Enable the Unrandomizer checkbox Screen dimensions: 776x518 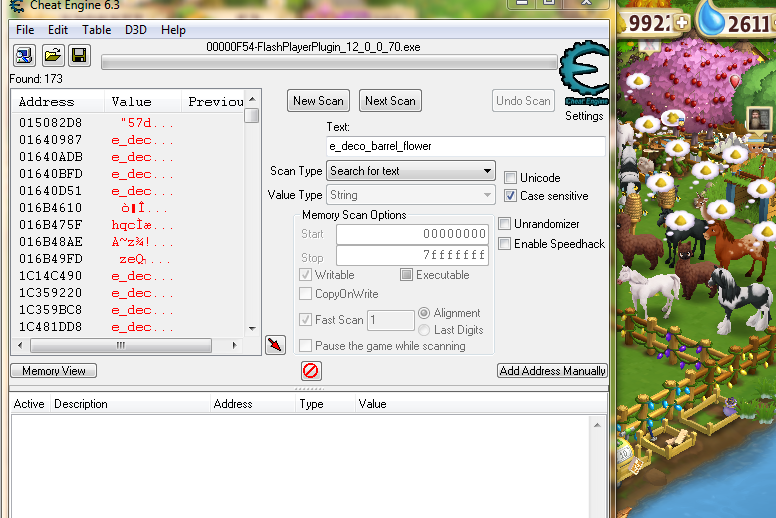pos(504,224)
